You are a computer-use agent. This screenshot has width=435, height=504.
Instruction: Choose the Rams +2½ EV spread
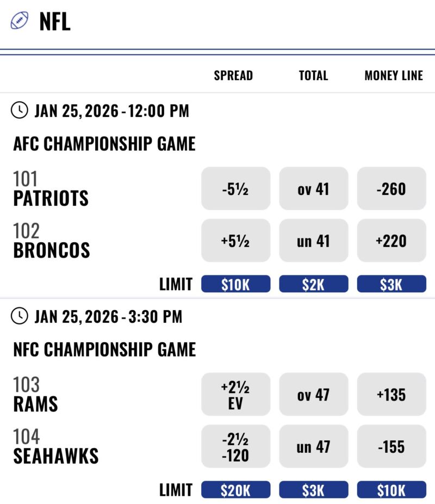(x=235, y=394)
